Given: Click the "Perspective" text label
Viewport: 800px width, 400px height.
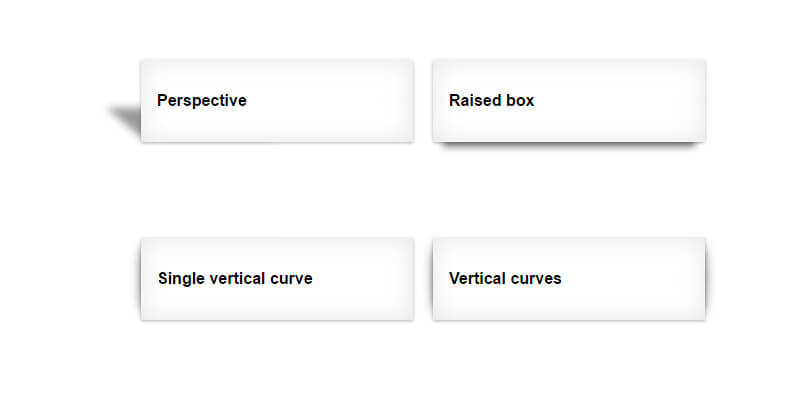Looking at the screenshot, I should [x=201, y=101].
